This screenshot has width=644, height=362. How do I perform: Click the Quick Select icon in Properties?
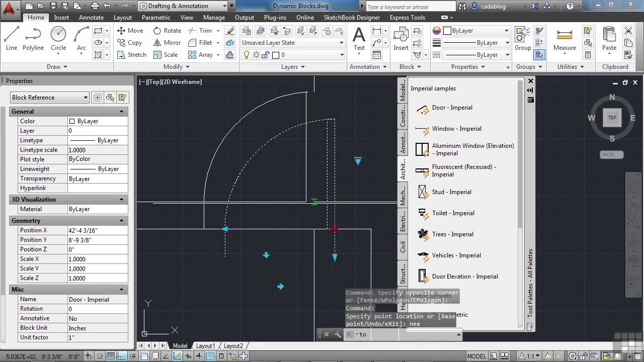point(122,98)
